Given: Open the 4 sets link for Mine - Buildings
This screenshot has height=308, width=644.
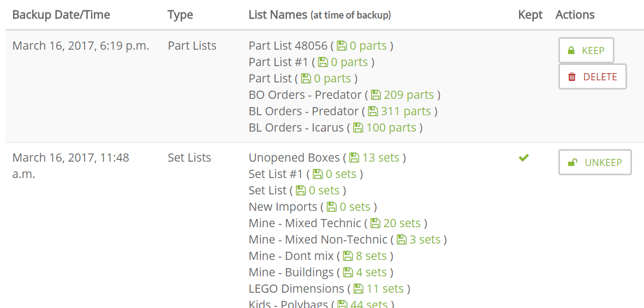Looking at the screenshot, I should pos(371,273).
